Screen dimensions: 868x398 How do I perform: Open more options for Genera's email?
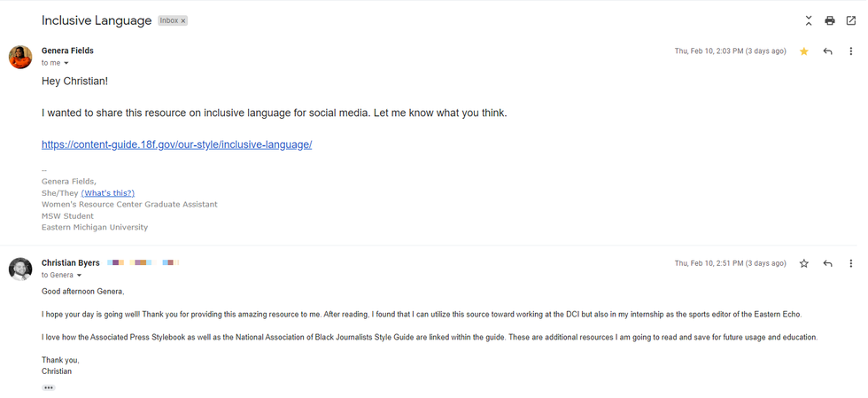(851, 51)
